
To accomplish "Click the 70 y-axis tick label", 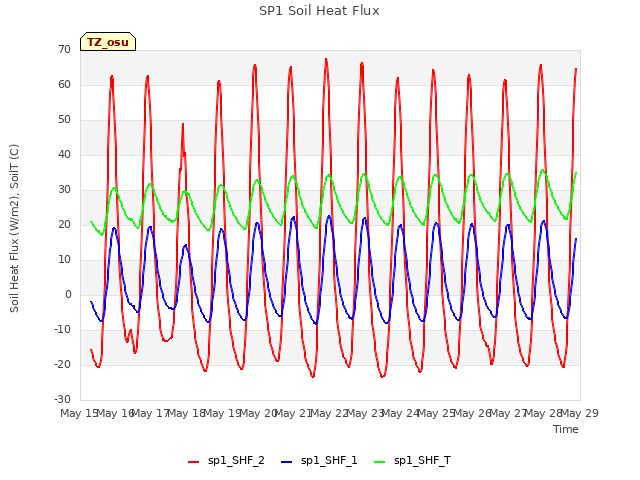I will (64, 49).
